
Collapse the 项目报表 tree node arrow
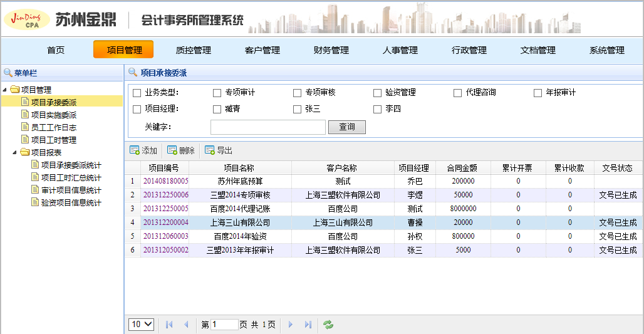point(15,152)
